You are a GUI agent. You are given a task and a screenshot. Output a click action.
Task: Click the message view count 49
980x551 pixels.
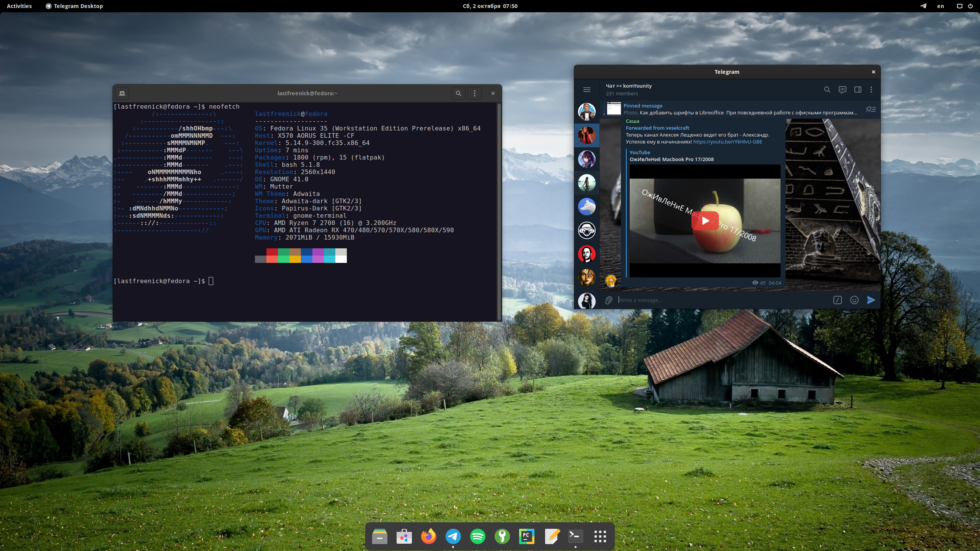pos(759,283)
